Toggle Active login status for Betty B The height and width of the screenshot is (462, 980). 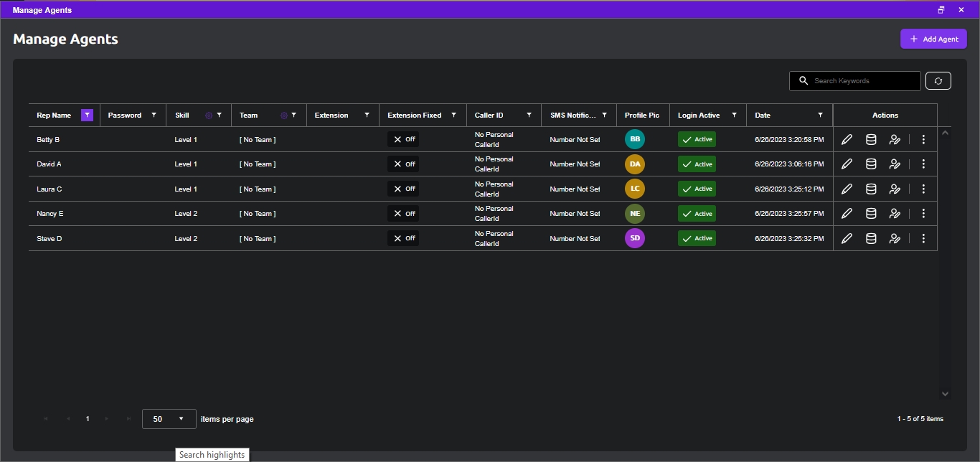pyautogui.click(x=697, y=140)
